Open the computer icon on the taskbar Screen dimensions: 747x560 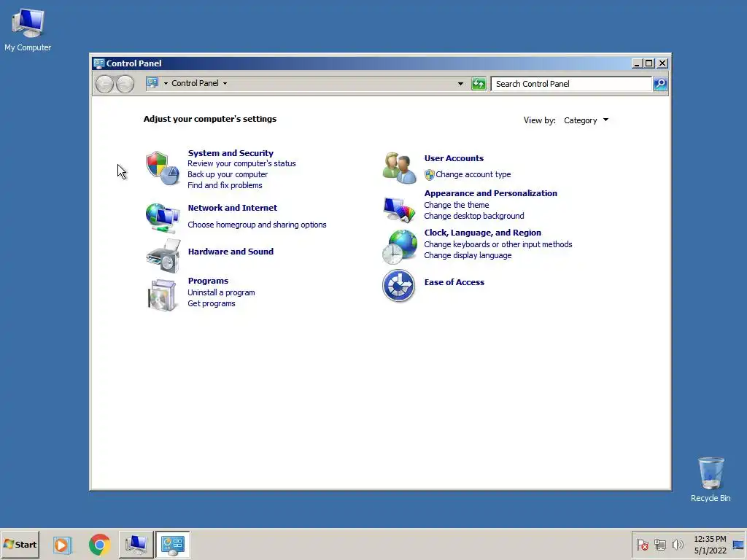coord(136,545)
